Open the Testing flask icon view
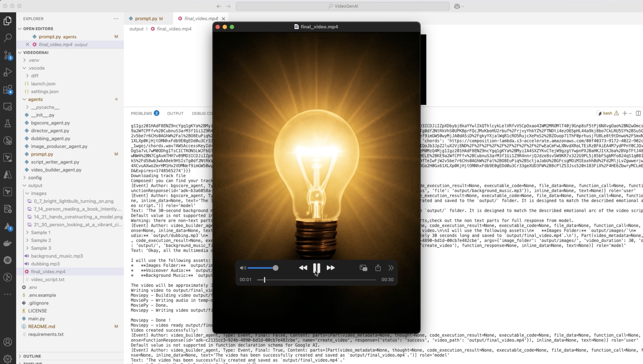Image resolution: width=643 pixels, height=364 pixels. tap(7, 123)
